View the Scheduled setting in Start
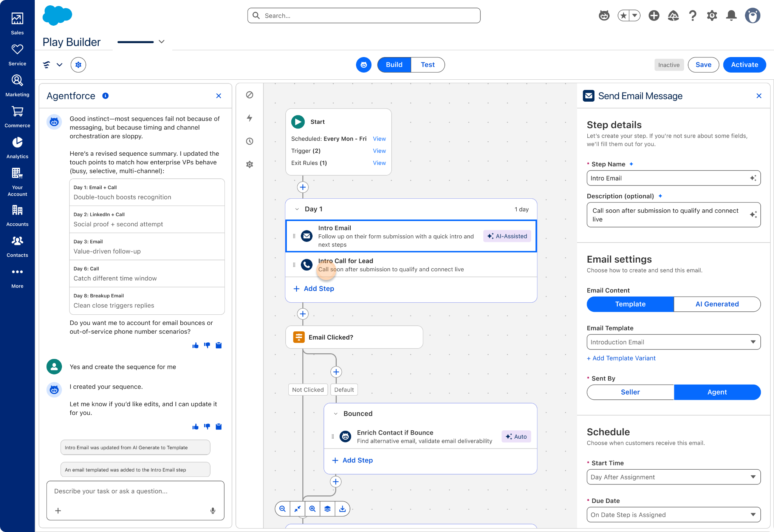The image size is (774, 532). pos(379,139)
